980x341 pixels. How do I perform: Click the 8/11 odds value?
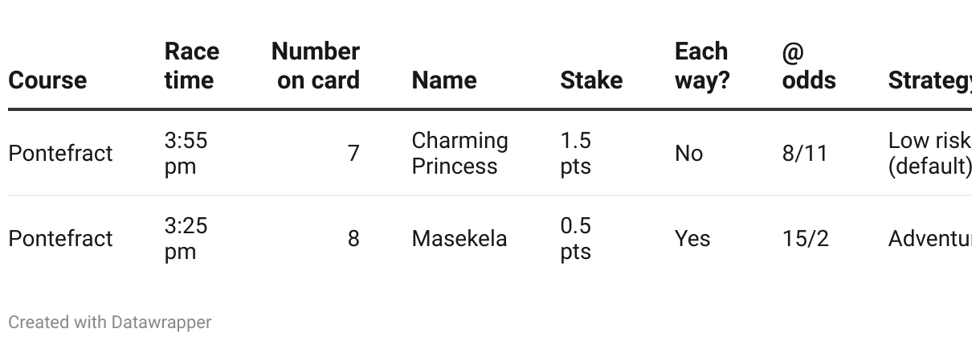click(x=805, y=153)
